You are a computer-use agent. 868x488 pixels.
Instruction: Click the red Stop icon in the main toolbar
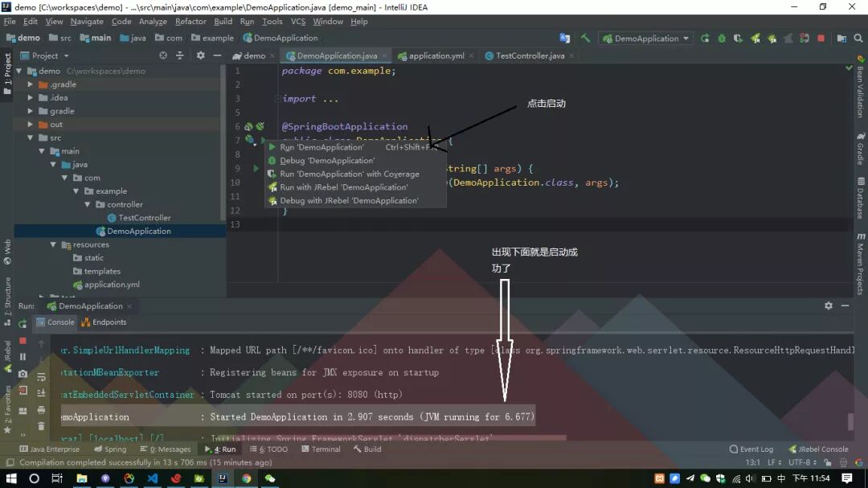pyautogui.click(x=821, y=39)
